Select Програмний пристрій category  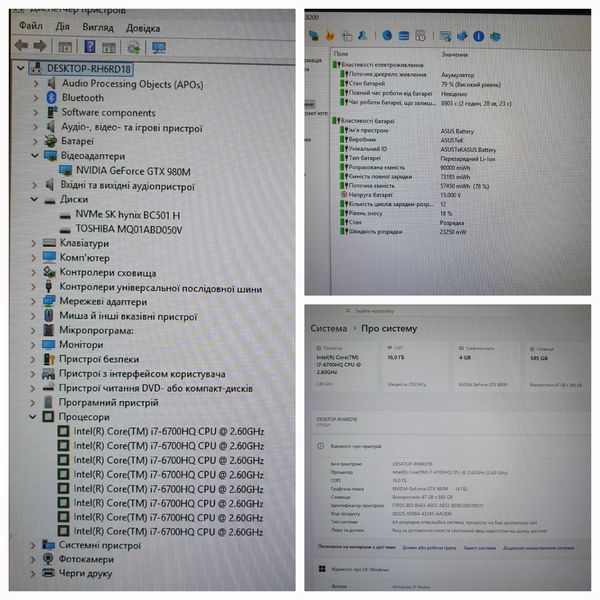tap(108, 403)
